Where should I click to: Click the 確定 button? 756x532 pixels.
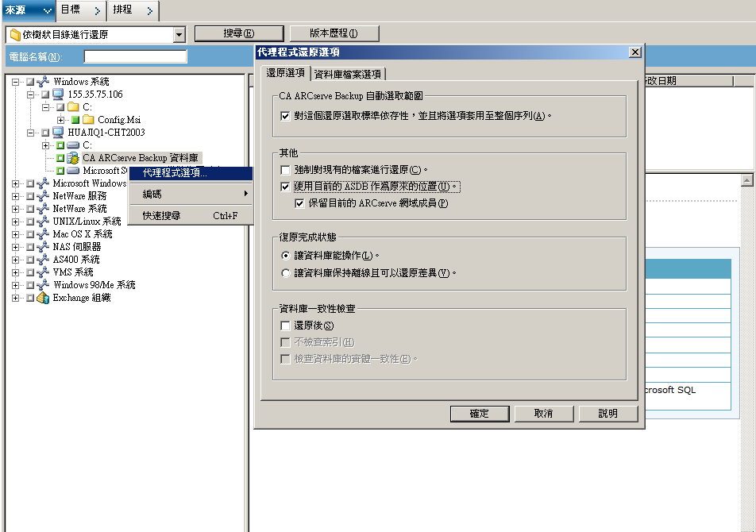coord(480,414)
